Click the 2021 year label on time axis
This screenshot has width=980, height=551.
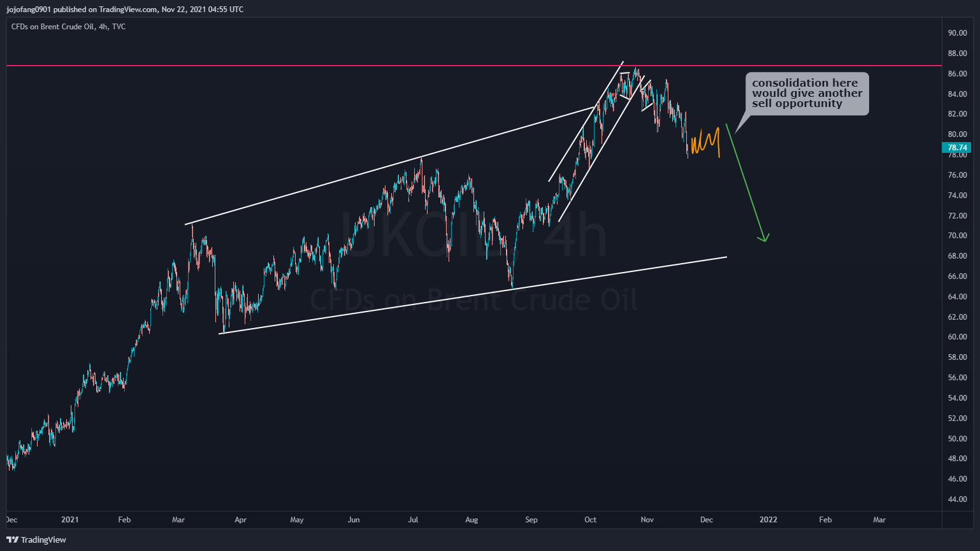coord(69,520)
